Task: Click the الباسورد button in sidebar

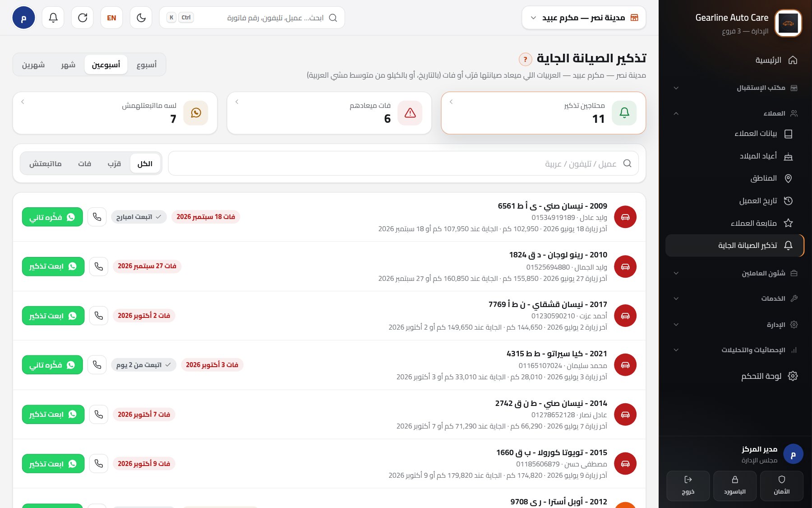Action: pos(735,486)
